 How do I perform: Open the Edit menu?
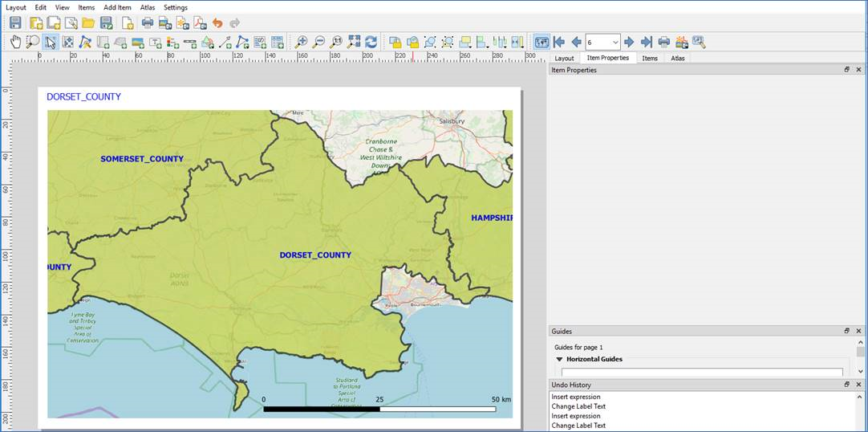tap(40, 8)
